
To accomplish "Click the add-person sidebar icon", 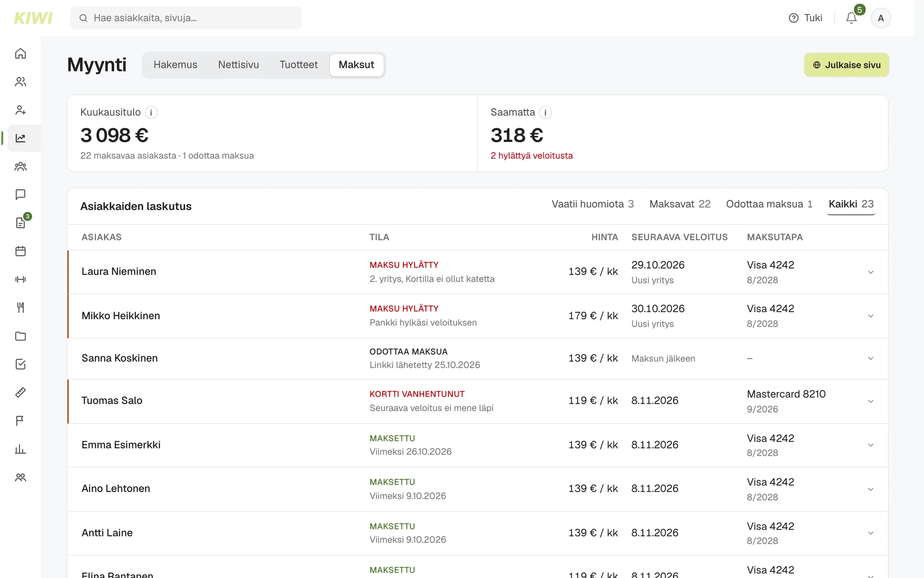I will tap(20, 110).
